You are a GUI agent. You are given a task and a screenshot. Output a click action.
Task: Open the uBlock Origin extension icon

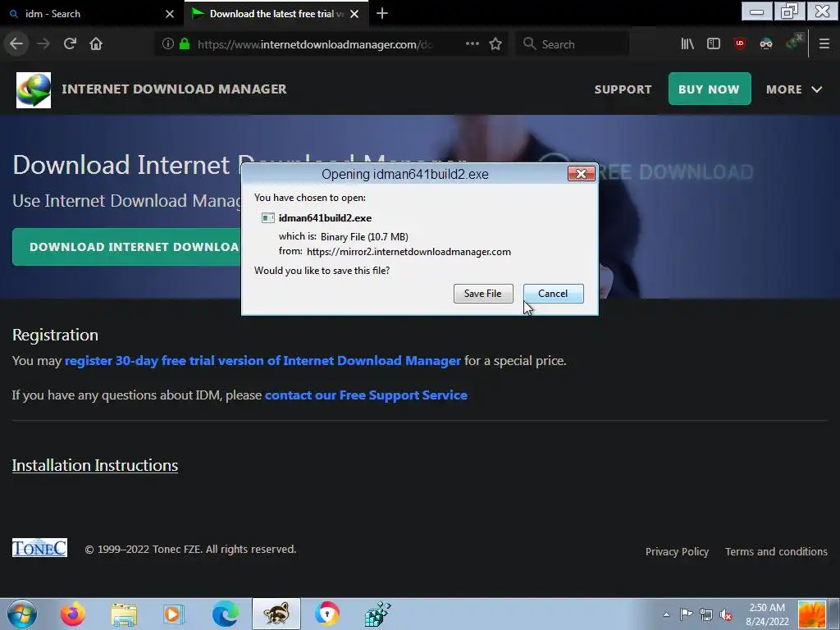[x=740, y=44]
